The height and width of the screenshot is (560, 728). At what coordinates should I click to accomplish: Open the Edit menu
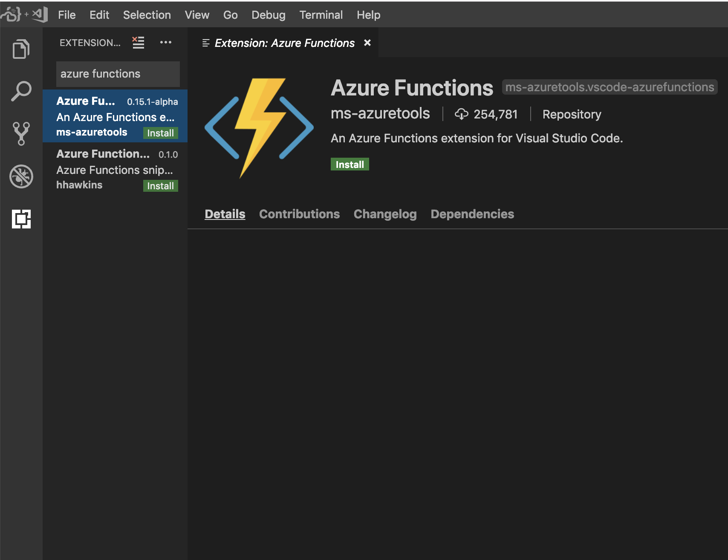[x=99, y=15]
